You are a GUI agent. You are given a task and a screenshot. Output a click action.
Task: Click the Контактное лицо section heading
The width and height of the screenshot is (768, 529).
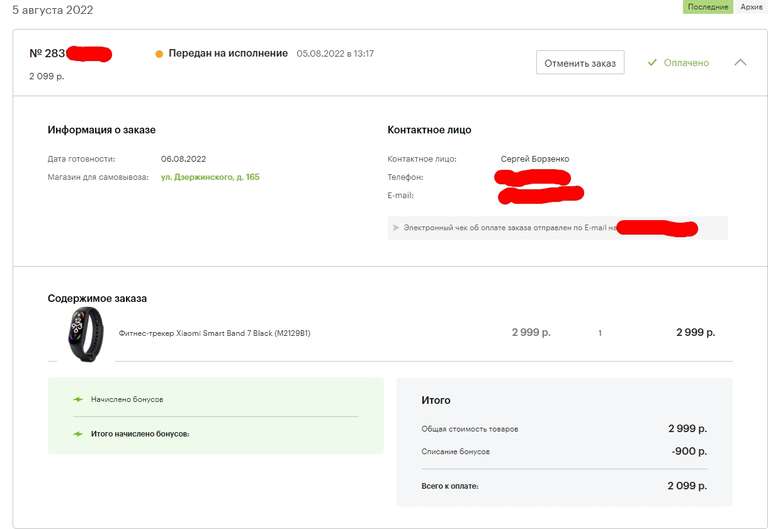click(429, 130)
